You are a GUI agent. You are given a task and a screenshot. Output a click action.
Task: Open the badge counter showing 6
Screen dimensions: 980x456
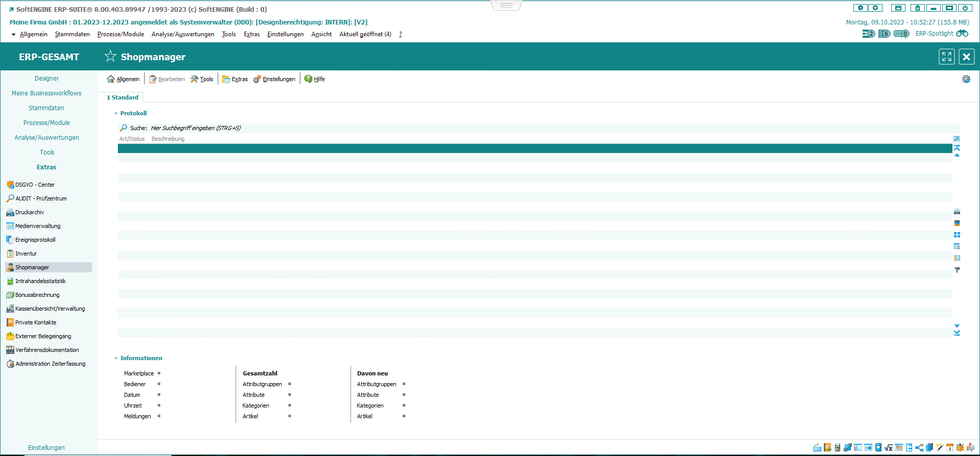[x=885, y=34]
